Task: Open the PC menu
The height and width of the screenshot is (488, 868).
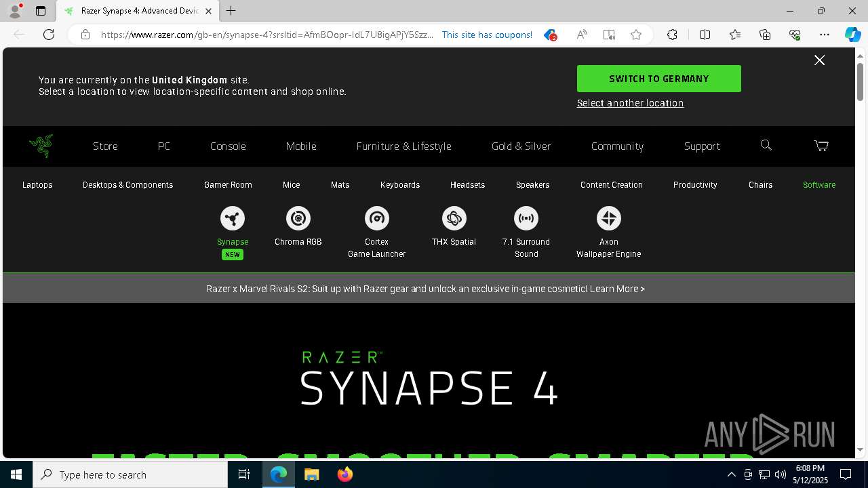Action: point(164,146)
